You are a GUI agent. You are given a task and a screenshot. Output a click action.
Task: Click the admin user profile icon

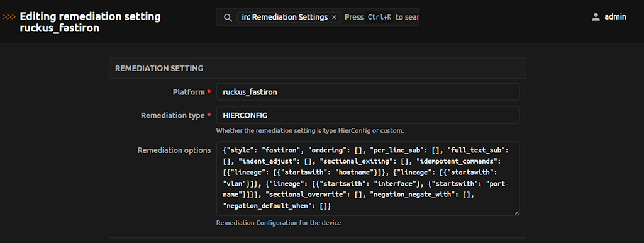click(x=596, y=17)
